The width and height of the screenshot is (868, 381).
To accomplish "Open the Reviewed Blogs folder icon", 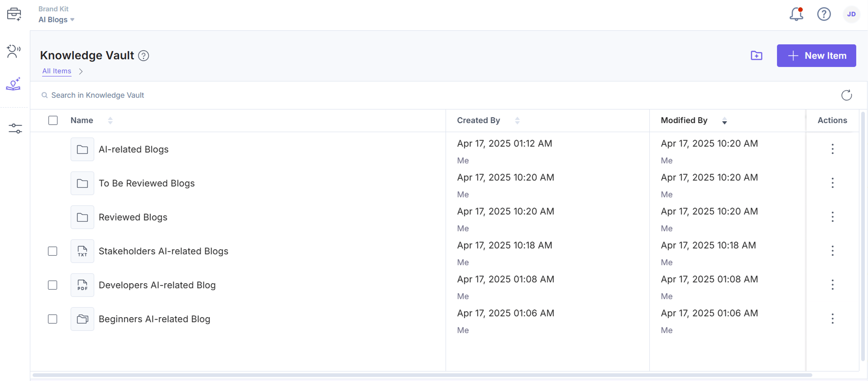I will 82,217.
